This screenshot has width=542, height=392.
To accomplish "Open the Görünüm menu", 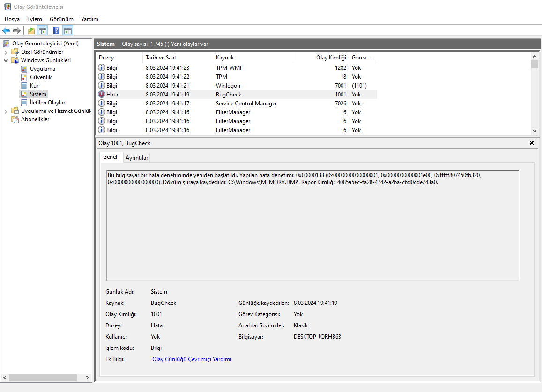I will (x=61, y=19).
